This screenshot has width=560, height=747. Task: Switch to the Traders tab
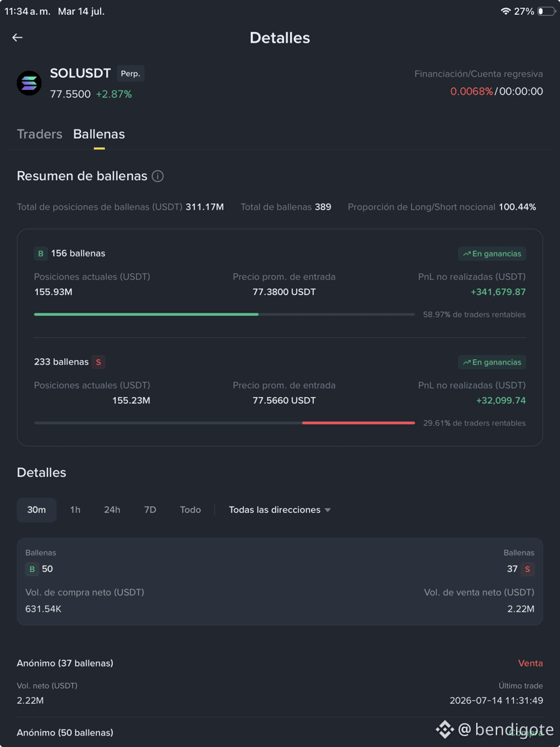coord(39,135)
